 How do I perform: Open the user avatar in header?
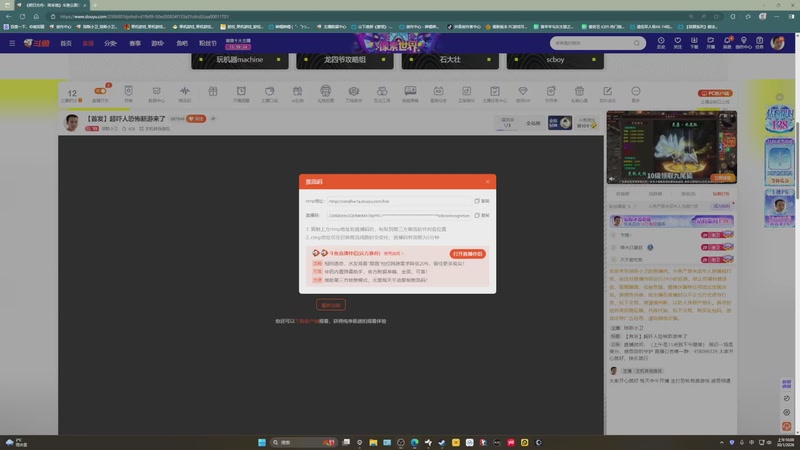pyautogui.click(x=778, y=43)
